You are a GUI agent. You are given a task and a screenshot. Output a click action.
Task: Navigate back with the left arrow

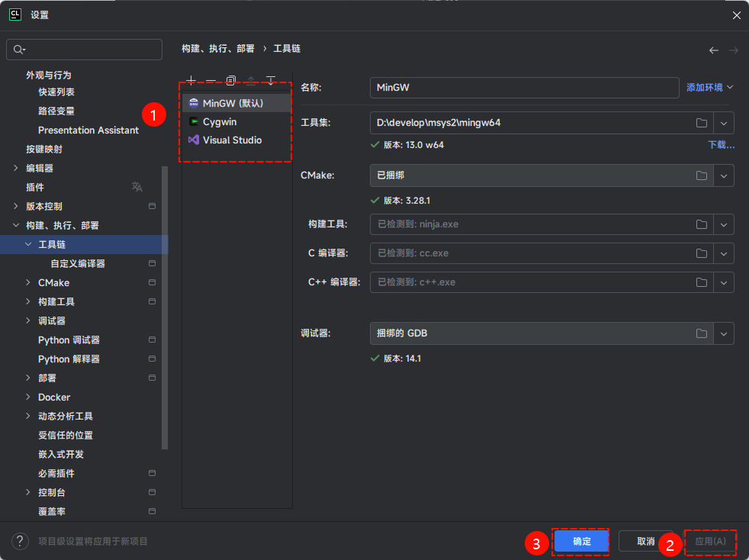point(713,50)
